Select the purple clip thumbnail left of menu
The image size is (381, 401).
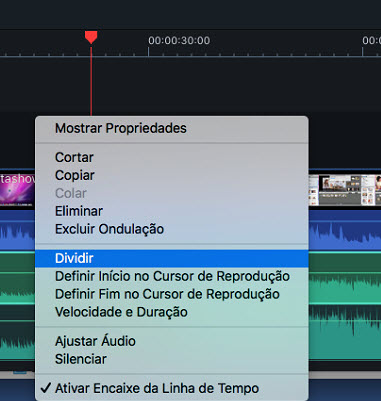(x=17, y=190)
